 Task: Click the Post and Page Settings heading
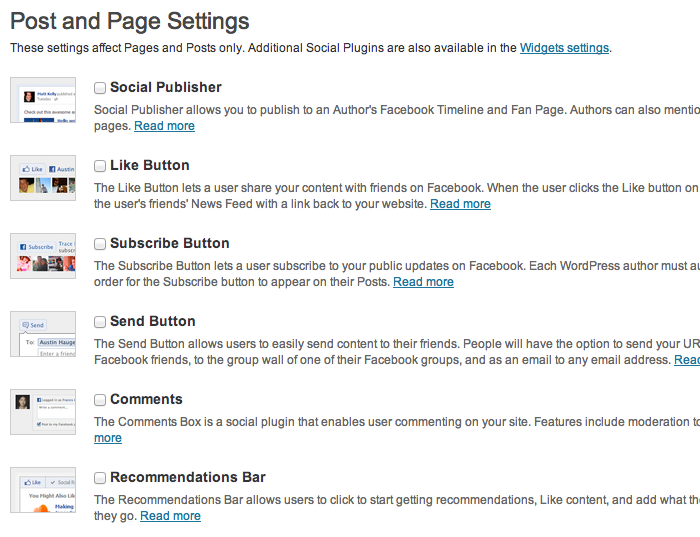click(129, 21)
